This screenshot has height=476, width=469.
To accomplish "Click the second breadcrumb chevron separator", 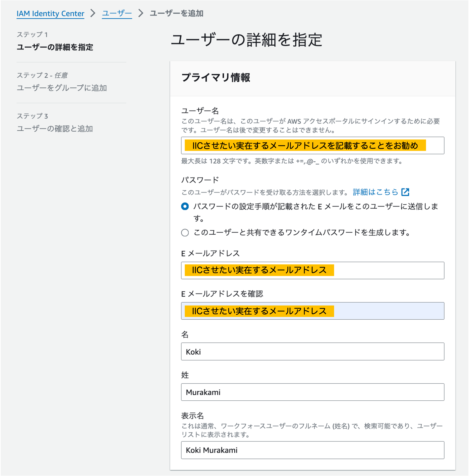I will 141,13.
